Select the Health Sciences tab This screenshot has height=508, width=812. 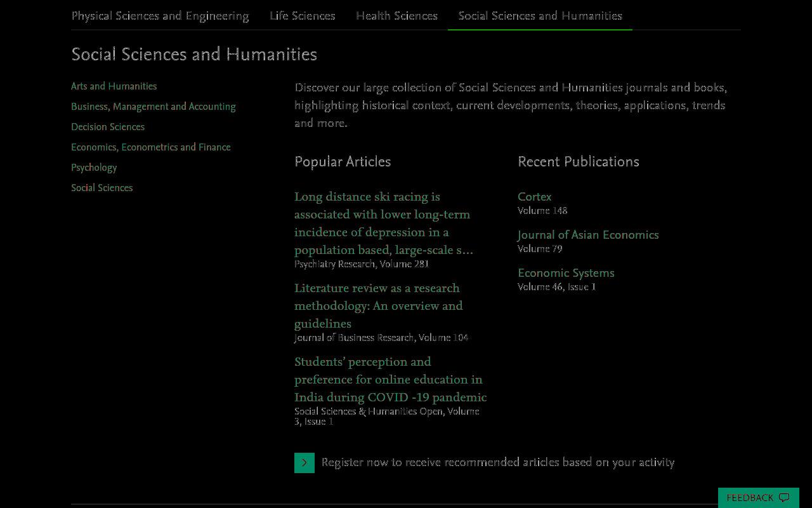pos(396,16)
